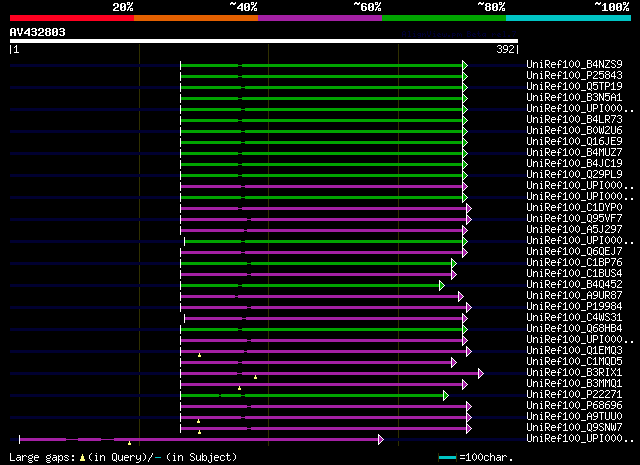This screenshot has width=640, height=465.
Task: Select the UniRef100_A5J297 label
Action: 574,229
